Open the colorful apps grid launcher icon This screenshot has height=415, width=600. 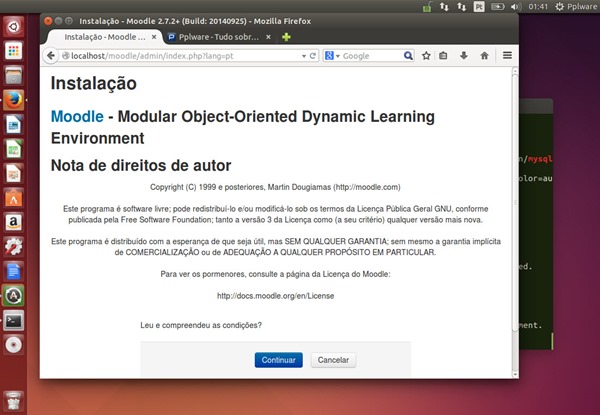pos(14,51)
